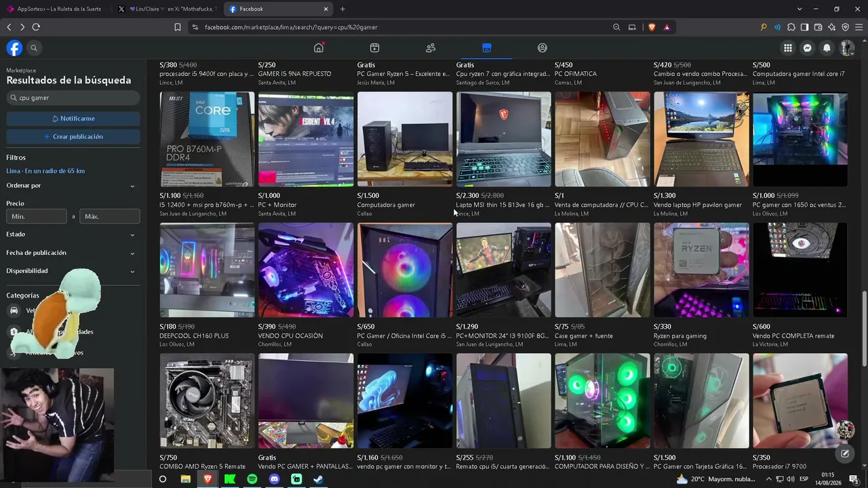The image size is (868, 488).
Task: Open the tab search chevron in title bar
Action: point(800,9)
